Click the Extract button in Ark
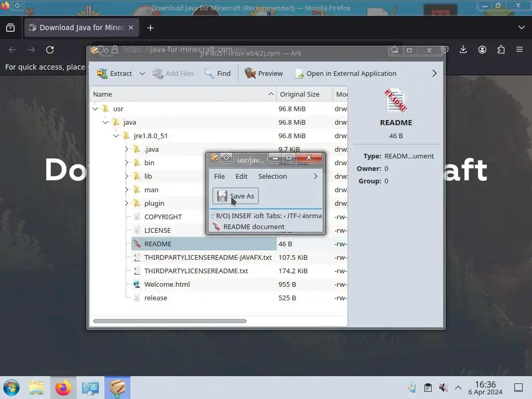The image size is (532, 399). 114,73
